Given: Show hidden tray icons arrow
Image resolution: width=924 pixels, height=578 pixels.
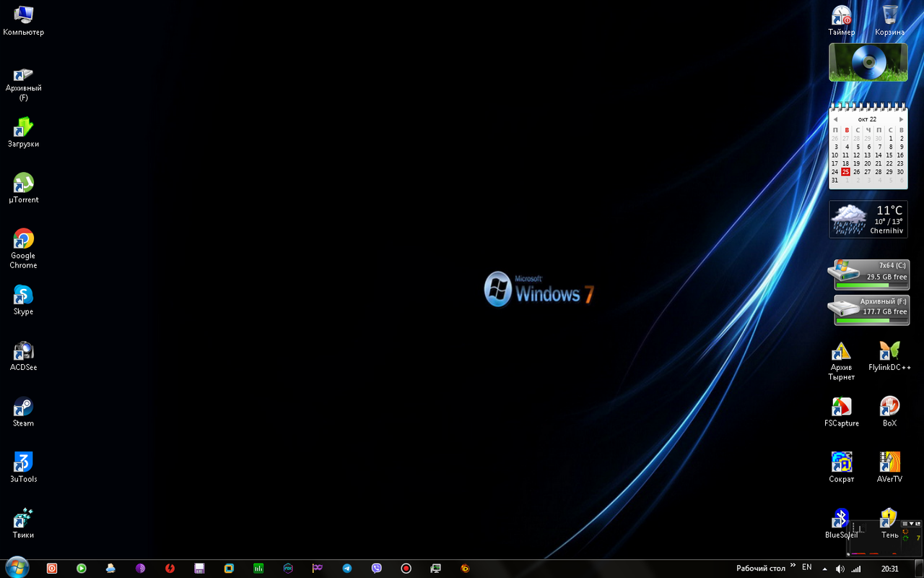Looking at the screenshot, I should pos(824,569).
